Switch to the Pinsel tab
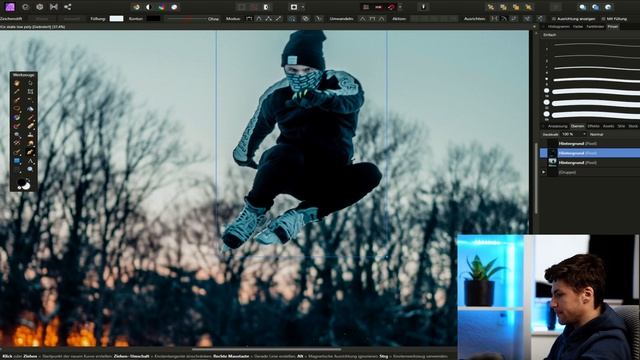 click(613, 27)
